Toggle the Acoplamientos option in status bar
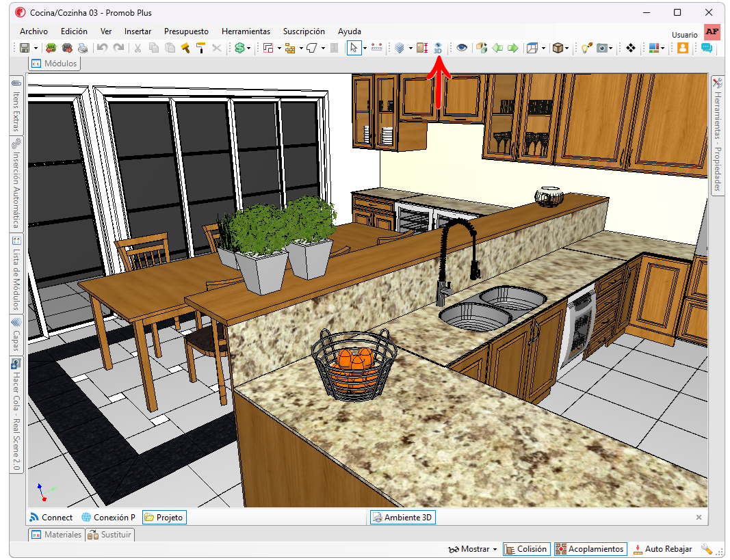 pos(590,549)
